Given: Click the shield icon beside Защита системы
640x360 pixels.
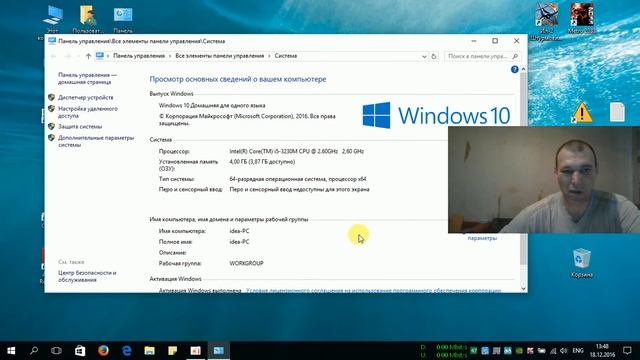Looking at the screenshot, I should pos(51,127).
